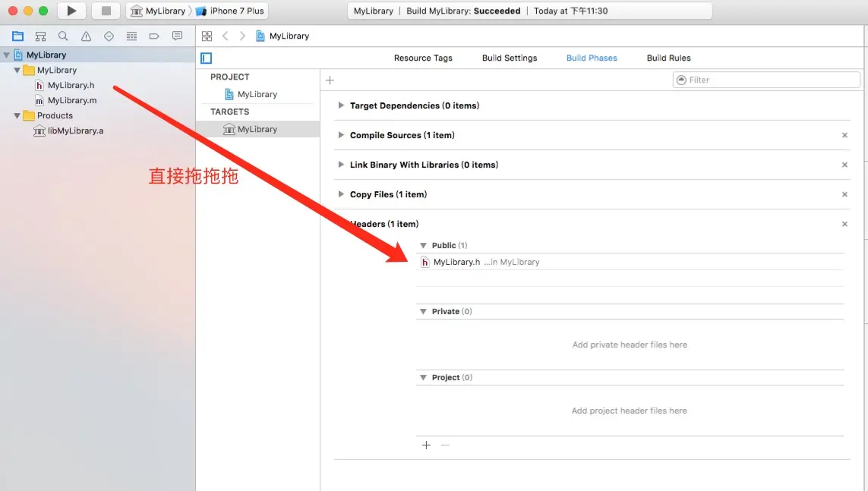
Task: Click the Add private header files placeholder
Action: click(630, 345)
